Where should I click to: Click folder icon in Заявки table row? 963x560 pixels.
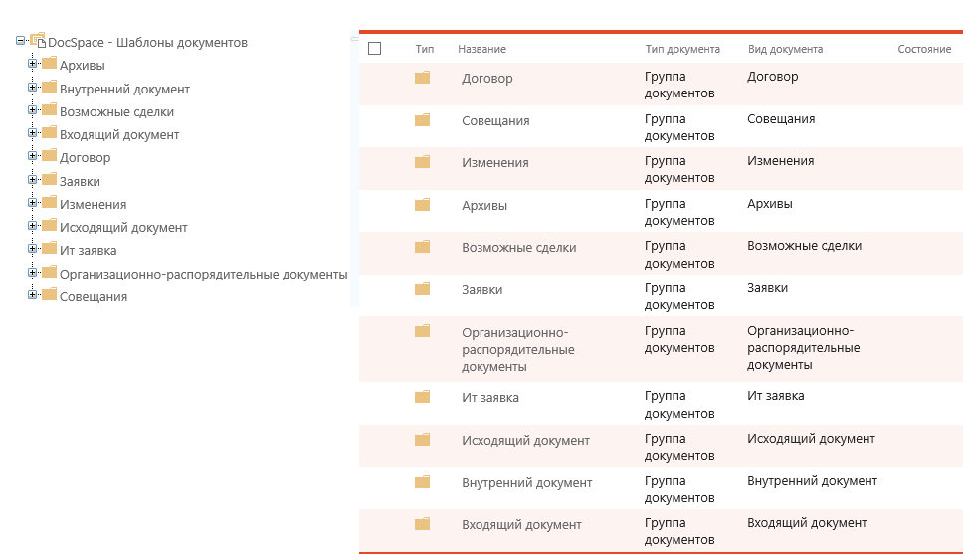click(x=422, y=289)
